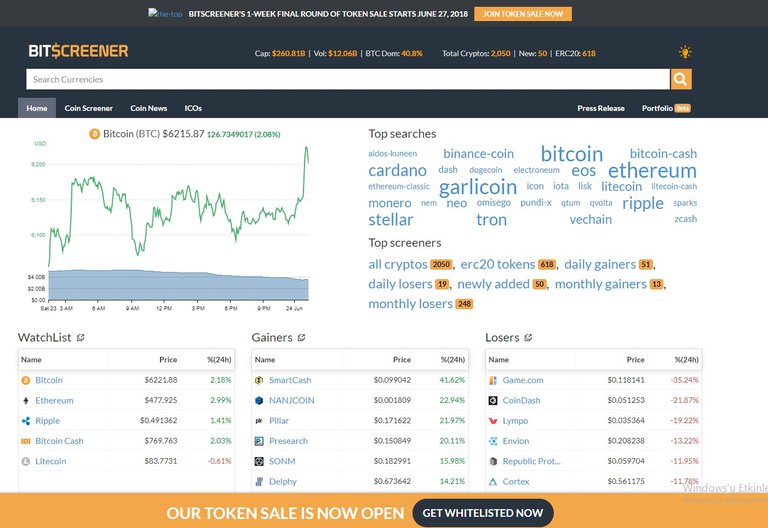768x528 pixels.
Task: Click the BitScreener logo
Action: [78, 51]
